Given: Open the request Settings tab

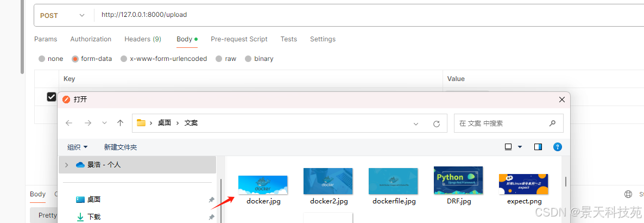Looking at the screenshot, I should [323, 39].
